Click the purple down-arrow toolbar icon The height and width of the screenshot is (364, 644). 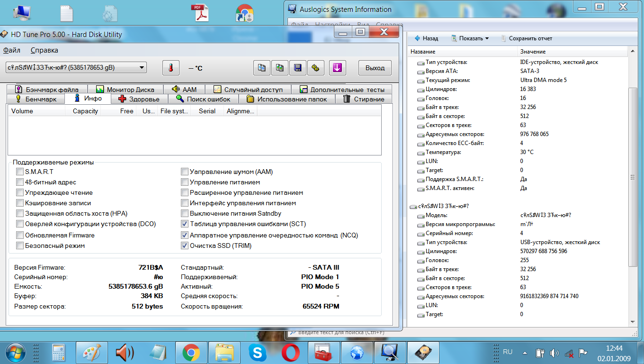pos(337,68)
